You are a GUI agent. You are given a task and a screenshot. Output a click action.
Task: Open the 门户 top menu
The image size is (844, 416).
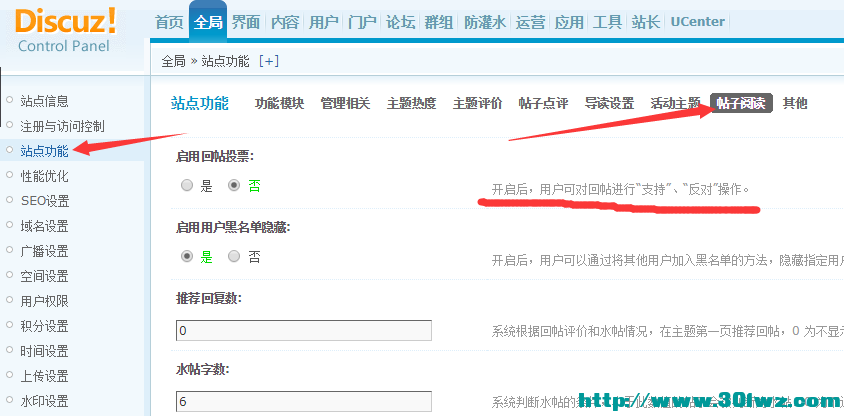[x=362, y=22]
